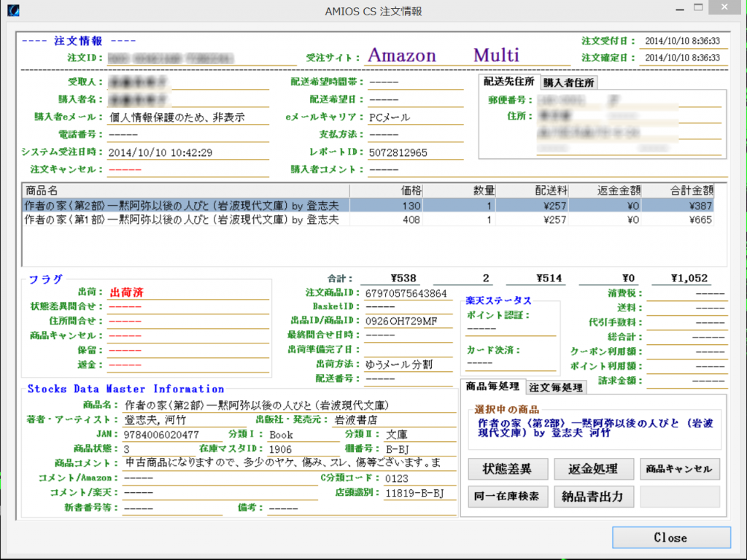The width and height of the screenshot is (747, 560).
Task: Click the 状態差異 button
Action: [x=508, y=469]
